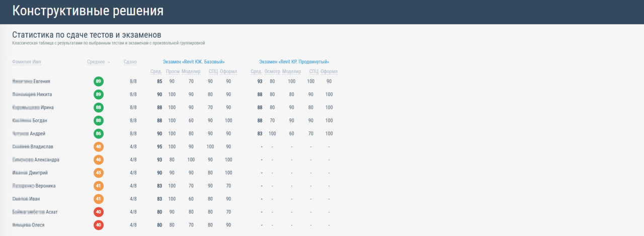
Task: Click the Просм sub-column header
Action: (x=172, y=72)
